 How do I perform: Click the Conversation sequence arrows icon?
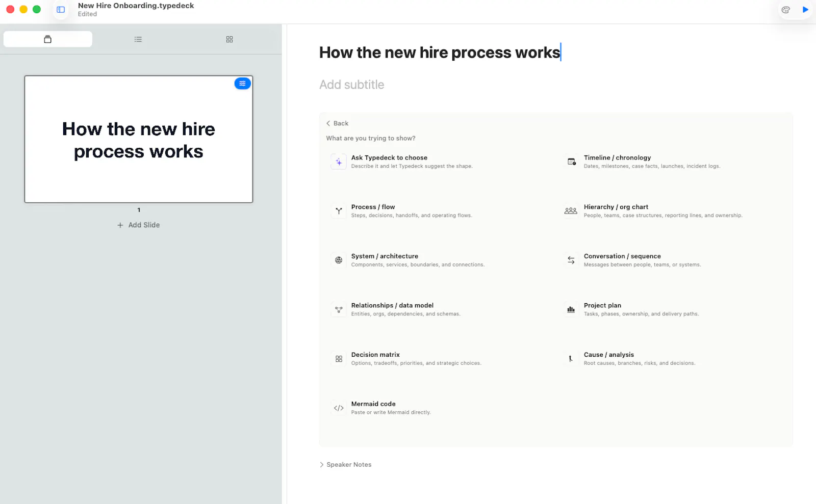click(x=571, y=260)
